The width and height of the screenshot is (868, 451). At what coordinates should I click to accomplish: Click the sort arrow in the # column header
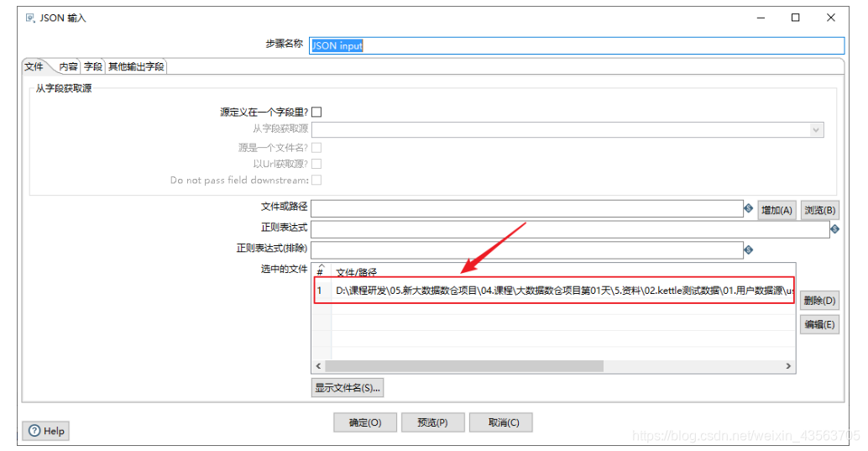pos(321,266)
